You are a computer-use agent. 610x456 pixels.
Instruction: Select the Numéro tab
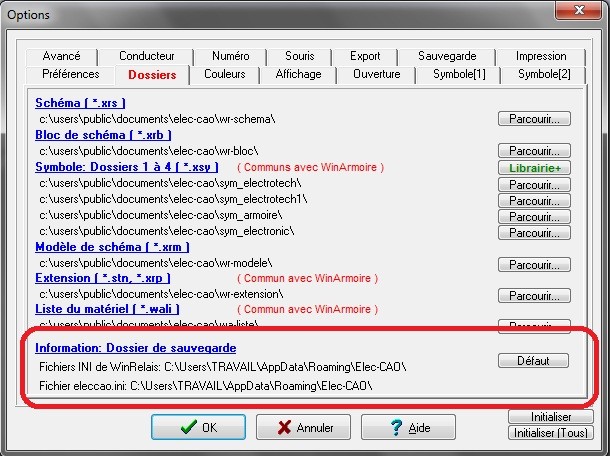pos(230,57)
